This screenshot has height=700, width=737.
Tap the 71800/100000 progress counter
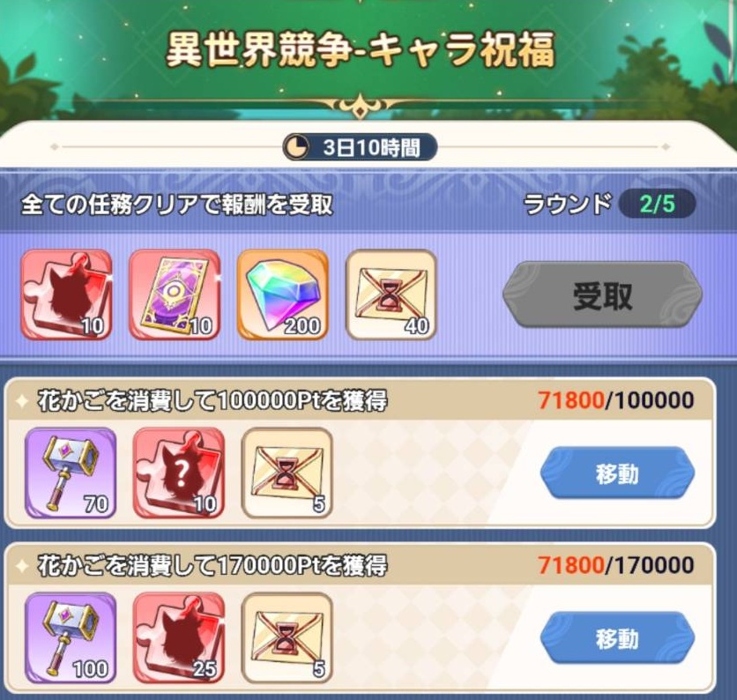tap(615, 400)
